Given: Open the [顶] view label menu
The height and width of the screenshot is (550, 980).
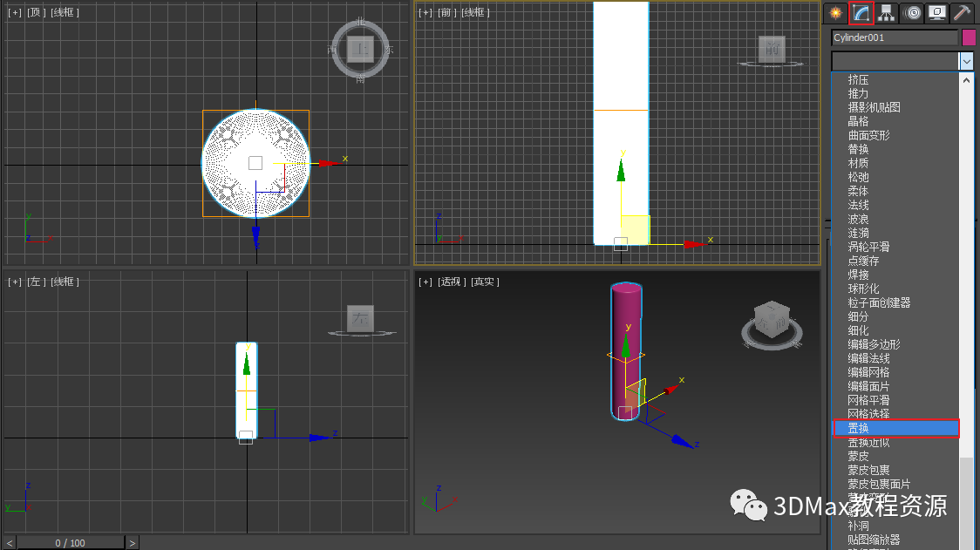Looking at the screenshot, I should pyautogui.click(x=37, y=12).
